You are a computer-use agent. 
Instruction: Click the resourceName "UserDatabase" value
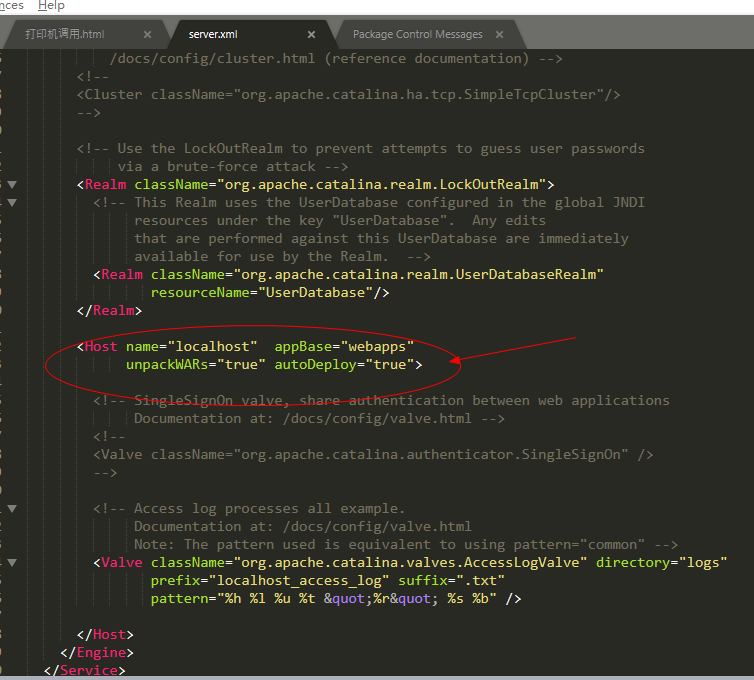[x=315, y=292]
